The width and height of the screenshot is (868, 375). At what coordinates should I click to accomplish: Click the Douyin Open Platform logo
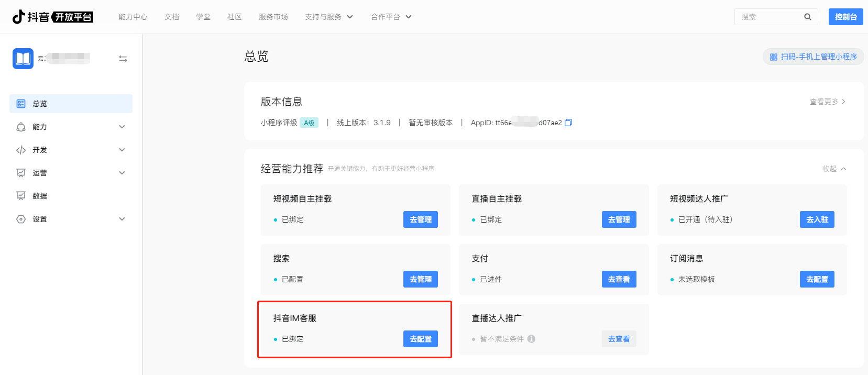click(x=52, y=17)
